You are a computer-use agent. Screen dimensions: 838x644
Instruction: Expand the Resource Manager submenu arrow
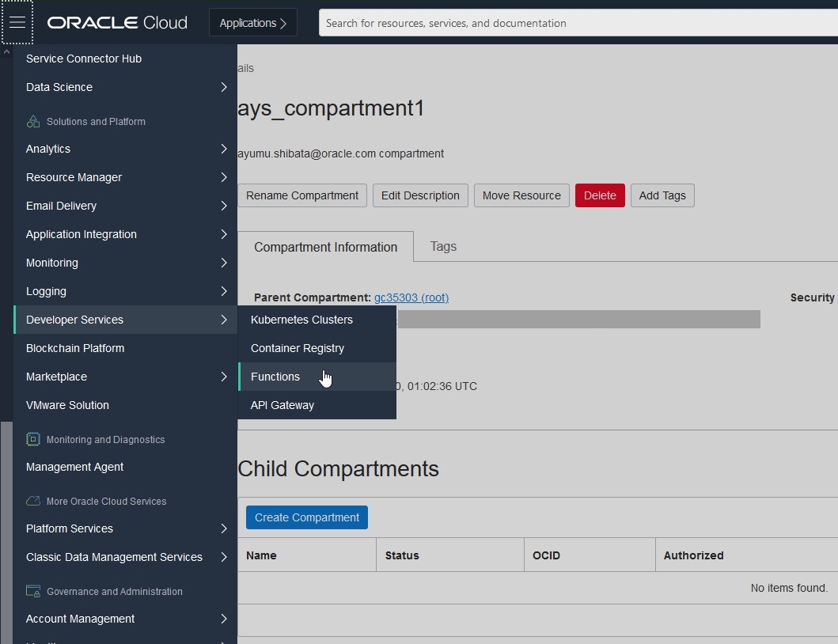tap(224, 177)
